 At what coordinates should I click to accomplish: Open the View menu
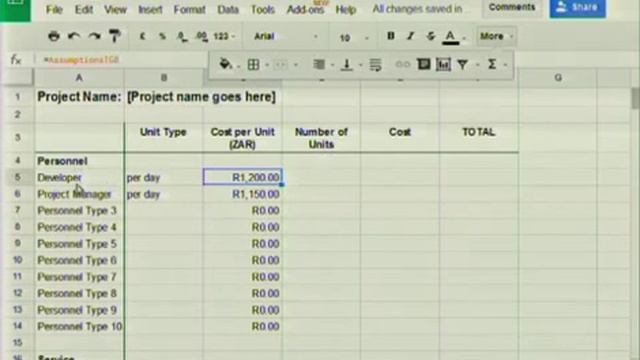[x=115, y=9]
